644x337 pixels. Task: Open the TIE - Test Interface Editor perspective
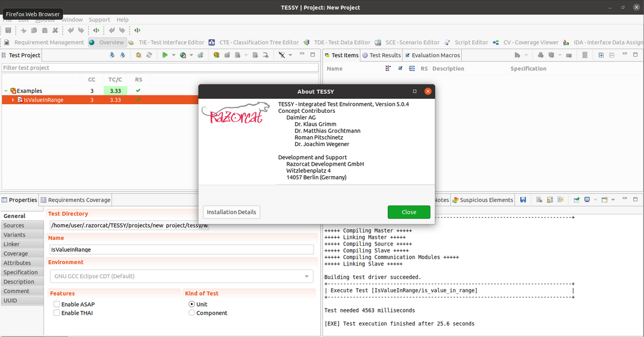[166, 43]
